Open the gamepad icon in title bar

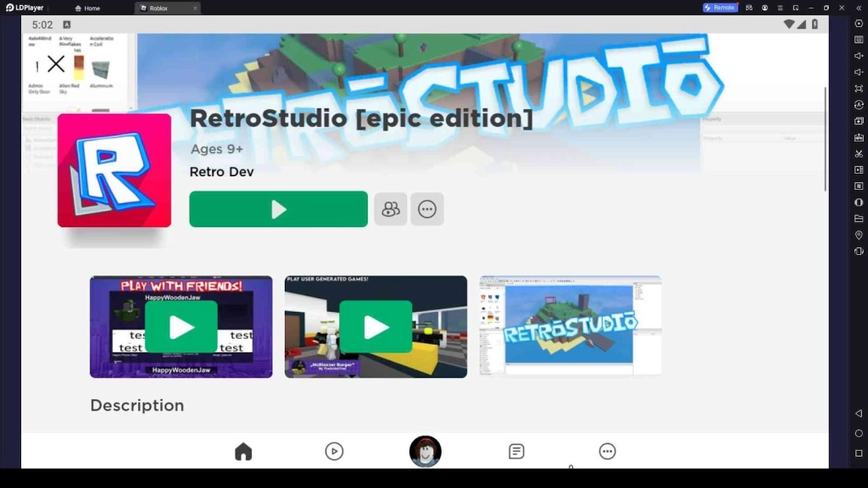pos(749,8)
